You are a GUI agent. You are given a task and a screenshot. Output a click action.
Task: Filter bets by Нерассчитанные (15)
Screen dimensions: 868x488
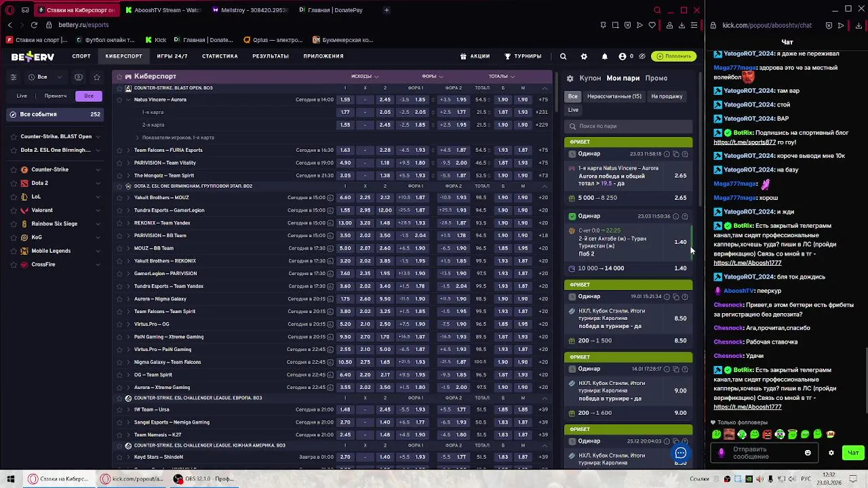(614, 96)
